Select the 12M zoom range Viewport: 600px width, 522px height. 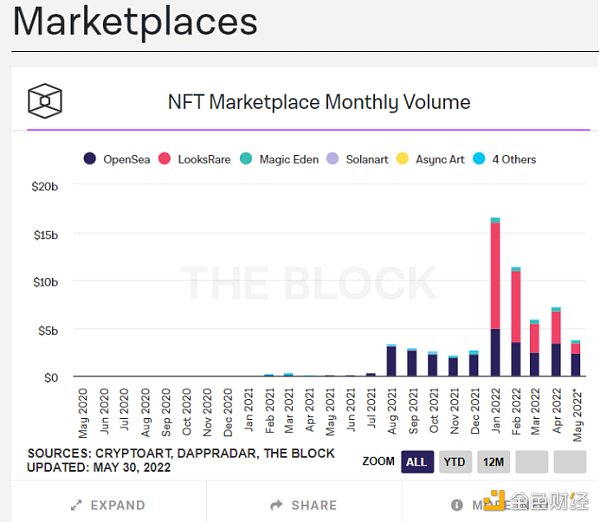pyautogui.click(x=493, y=461)
